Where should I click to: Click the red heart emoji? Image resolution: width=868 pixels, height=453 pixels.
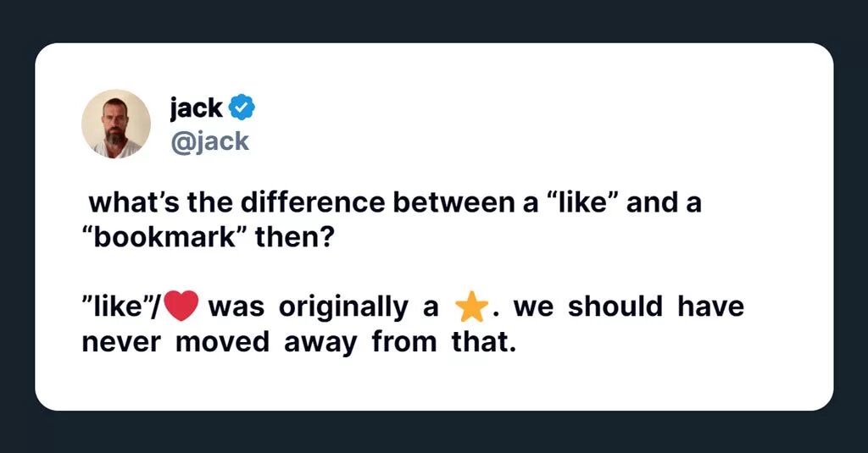coord(181,307)
